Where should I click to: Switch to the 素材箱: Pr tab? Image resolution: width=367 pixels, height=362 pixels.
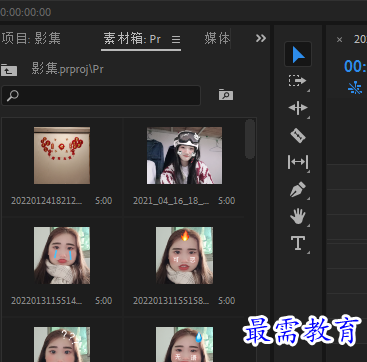pyautogui.click(x=132, y=39)
